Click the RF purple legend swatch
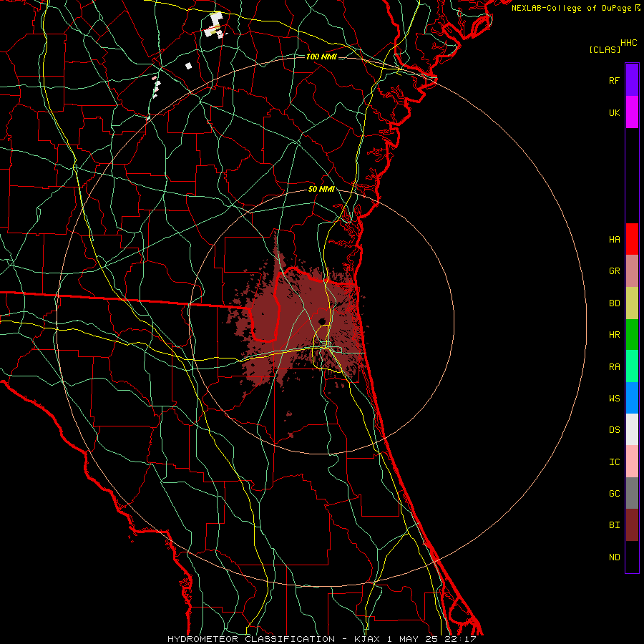Viewport: 644px width, 644px height. (x=632, y=80)
